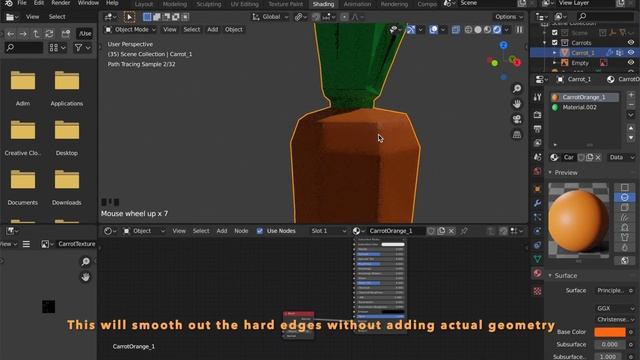Open the Object Mode dropdown
The image size is (640, 360).
(x=131, y=29)
